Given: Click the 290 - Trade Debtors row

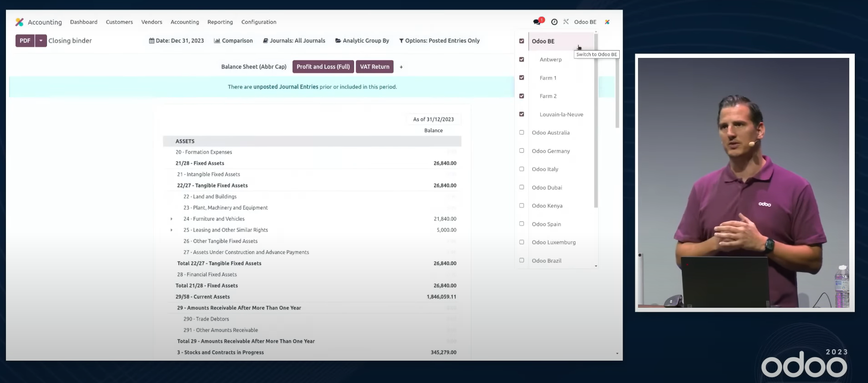Looking at the screenshot, I should [x=312, y=319].
